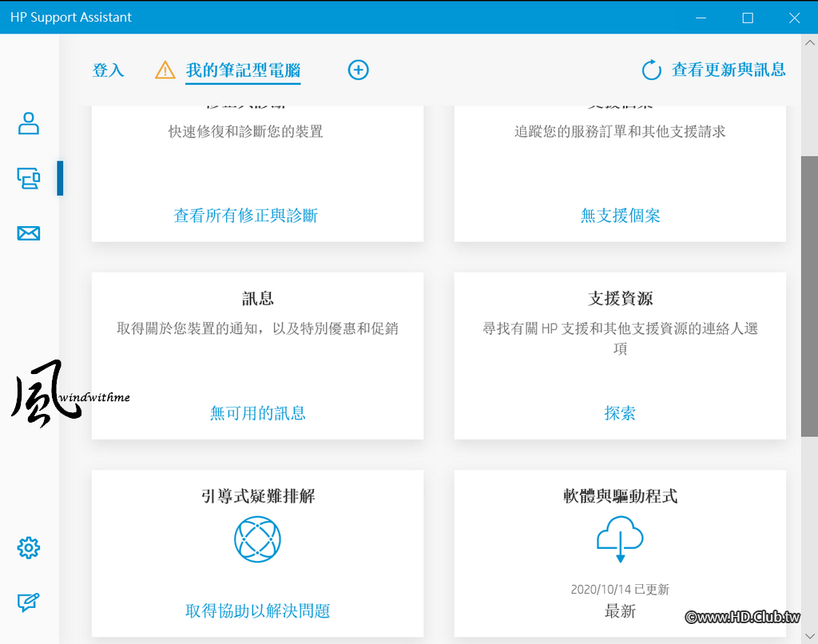818x644 pixels.
Task: Open the settings gear icon
Action: coord(29,547)
